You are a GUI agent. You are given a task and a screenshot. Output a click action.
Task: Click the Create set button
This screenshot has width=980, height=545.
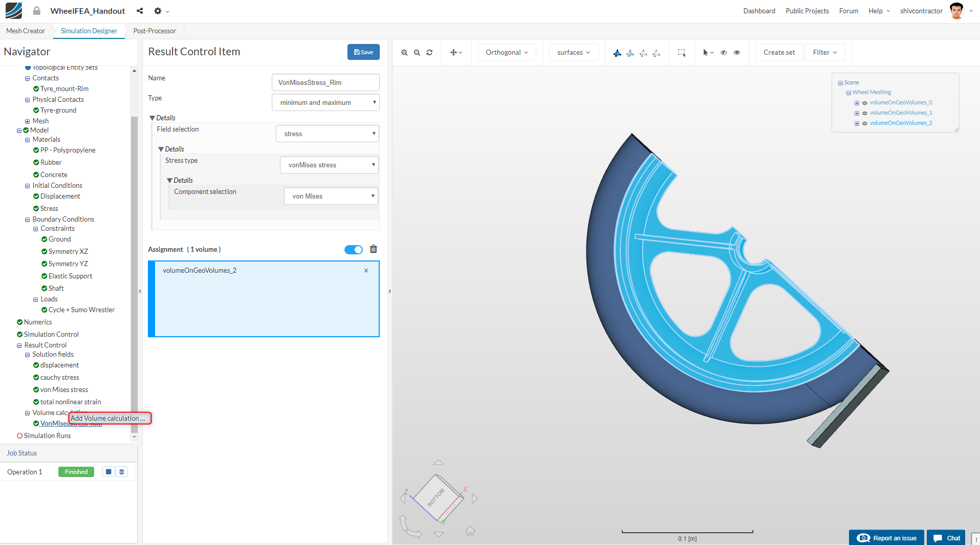[x=779, y=52]
